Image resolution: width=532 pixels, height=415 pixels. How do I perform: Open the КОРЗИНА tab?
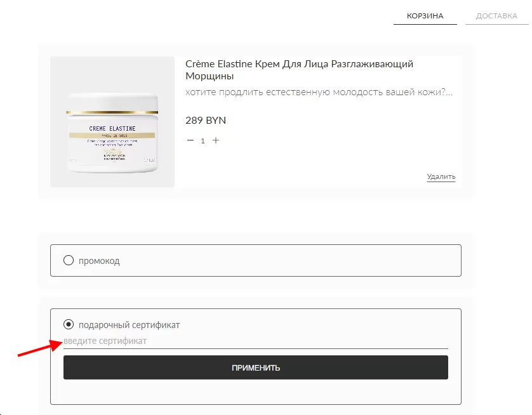tap(425, 16)
